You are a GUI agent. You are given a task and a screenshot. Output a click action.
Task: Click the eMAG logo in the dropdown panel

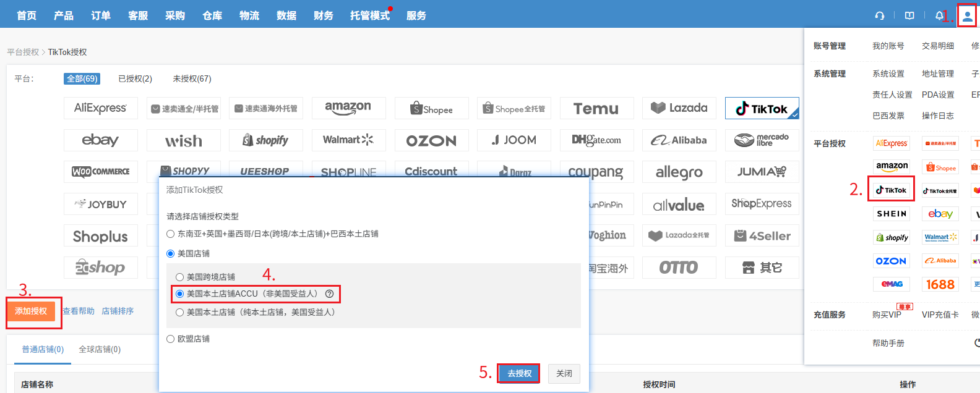click(891, 284)
